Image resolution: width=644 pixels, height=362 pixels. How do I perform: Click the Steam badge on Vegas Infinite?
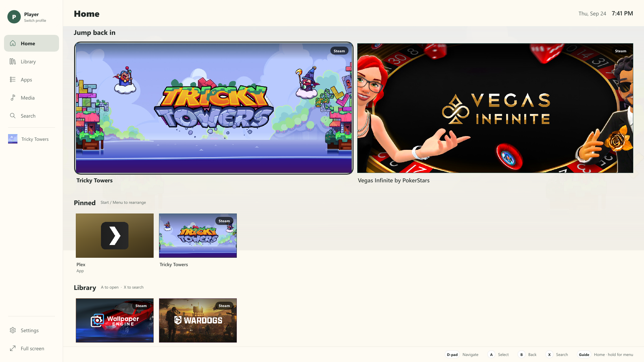(621, 51)
